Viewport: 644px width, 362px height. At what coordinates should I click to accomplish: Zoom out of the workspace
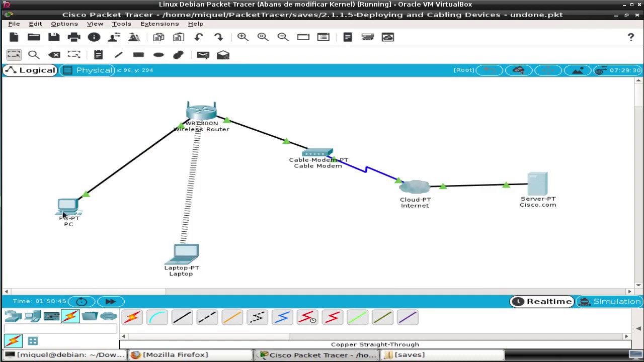pos(283,37)
